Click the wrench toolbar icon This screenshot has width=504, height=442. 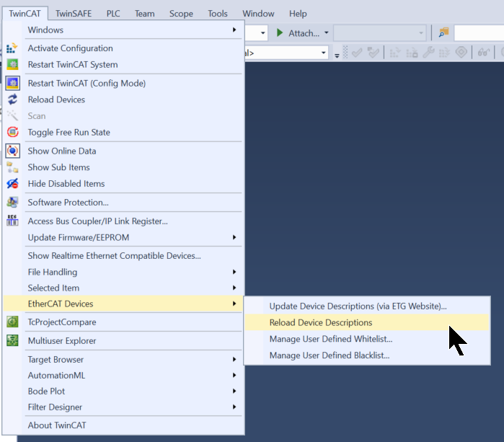tap(428, 52)
